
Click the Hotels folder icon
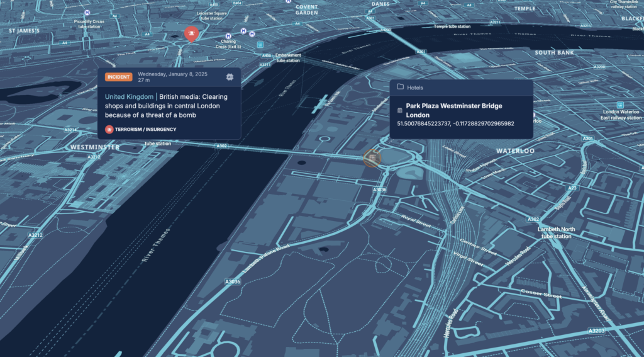tap(400, 88)
